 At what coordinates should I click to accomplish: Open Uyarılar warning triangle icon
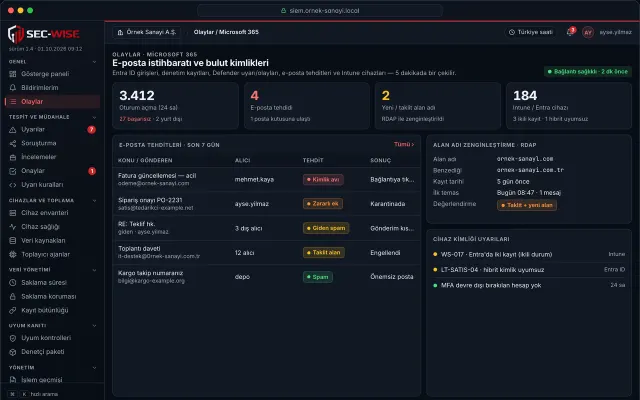pos(13,129)
